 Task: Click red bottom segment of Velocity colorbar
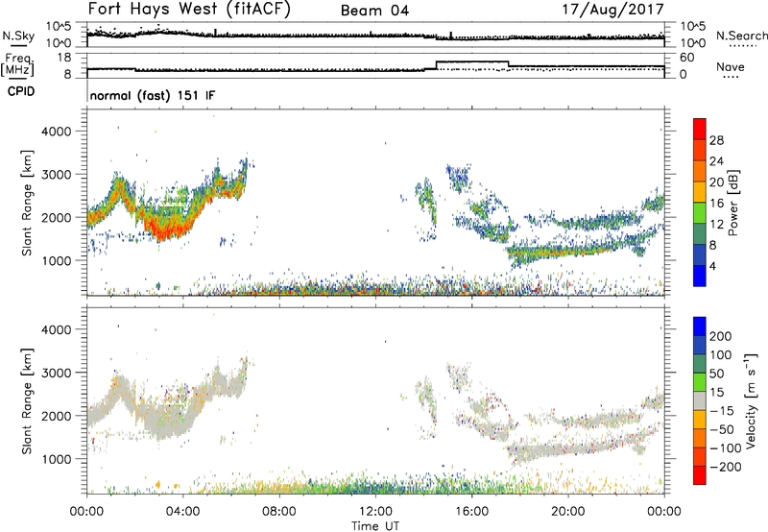(700, 475)
